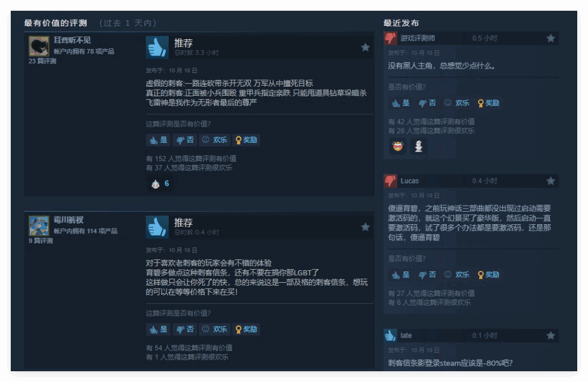The height and width of the screenshot is (382, 588).
Task: Click the thumbs-up icon on second recommended review
Action: 157,227
